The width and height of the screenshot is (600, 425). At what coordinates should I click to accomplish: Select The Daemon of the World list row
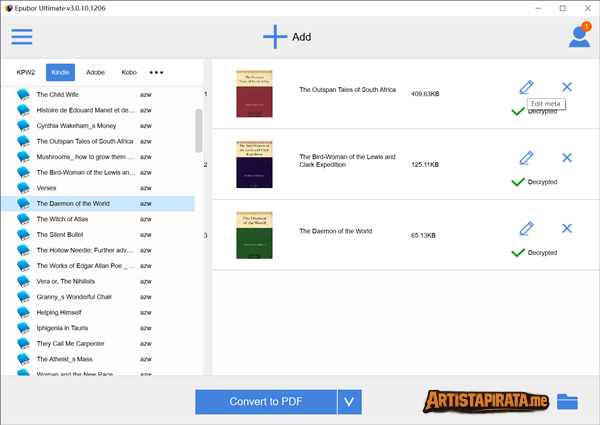[x=98, y=204]
